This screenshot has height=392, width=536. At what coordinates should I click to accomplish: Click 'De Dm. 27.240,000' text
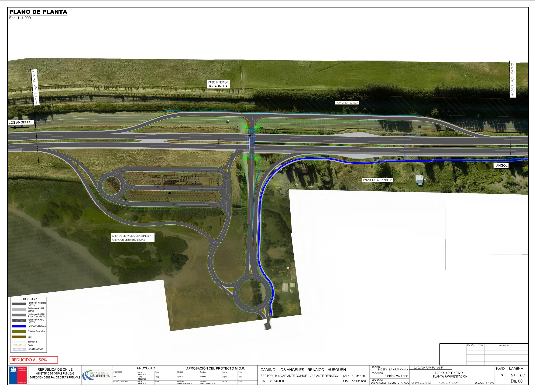point(421,383)
